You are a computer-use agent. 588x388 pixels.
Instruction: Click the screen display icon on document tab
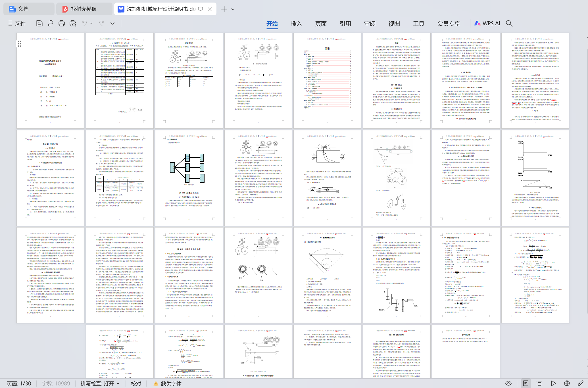pyautogui.click(x=201, y=9)
